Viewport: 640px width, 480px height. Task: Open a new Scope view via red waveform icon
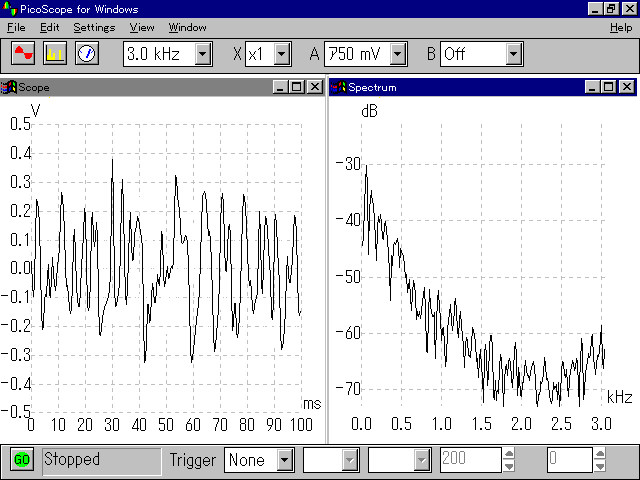coord(23,53)
